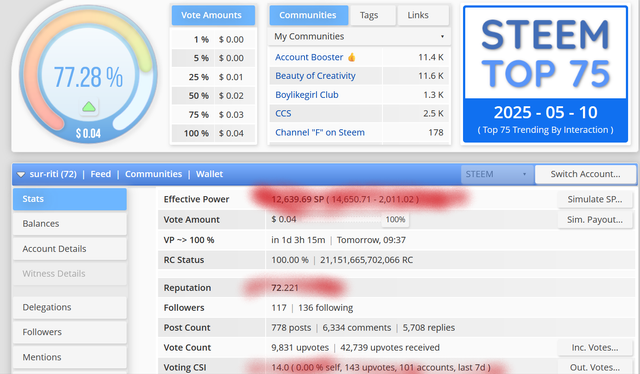Viewport: 640px width, 374px height.
Task: Open Communities link in the account bar
Action: coord(153,174)
